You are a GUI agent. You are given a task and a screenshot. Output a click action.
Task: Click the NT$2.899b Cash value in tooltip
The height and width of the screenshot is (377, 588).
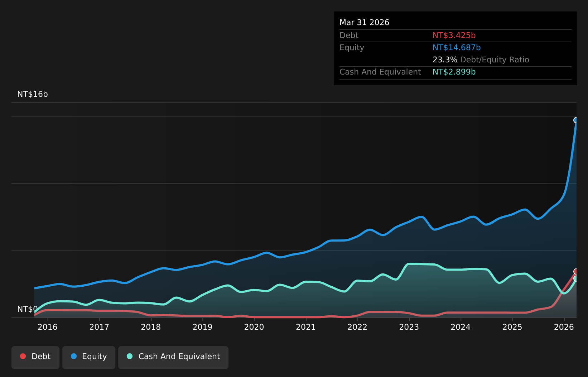(x=454, y=72)
